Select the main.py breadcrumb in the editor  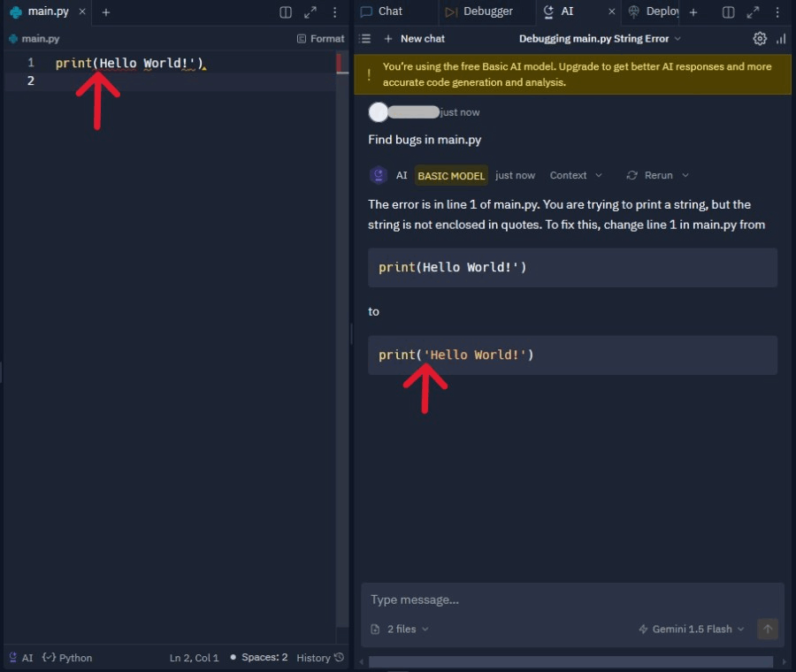click(x=34, y=39)
